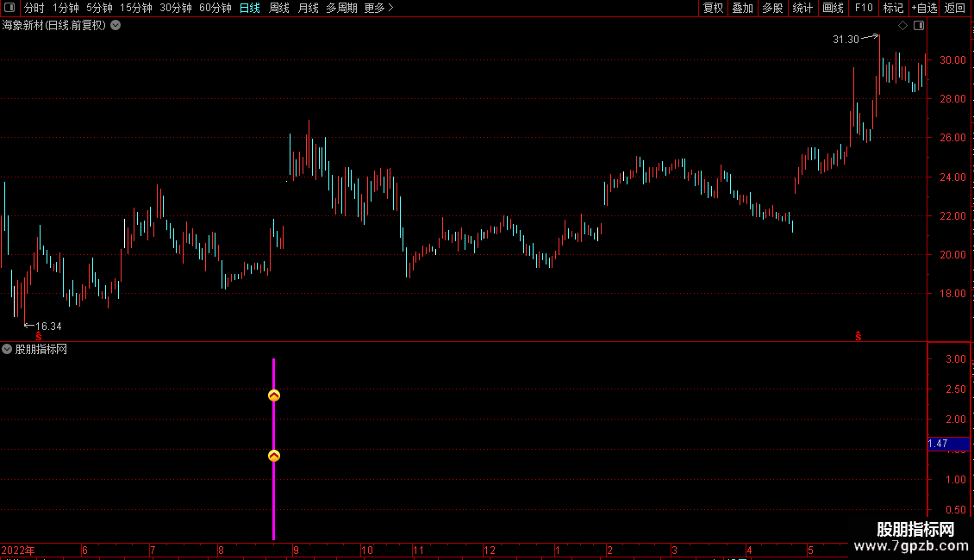
Task: Add stock via +自选 button
Action: click(924, 8)
